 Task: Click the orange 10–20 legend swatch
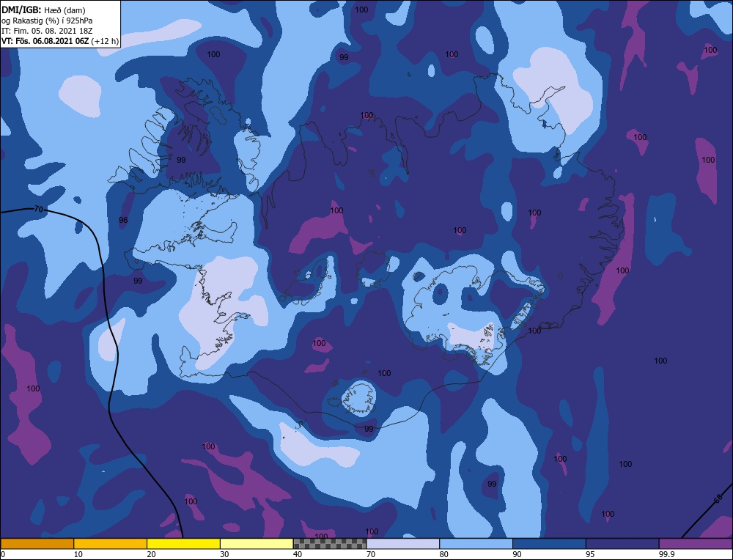tap(111, 543)
